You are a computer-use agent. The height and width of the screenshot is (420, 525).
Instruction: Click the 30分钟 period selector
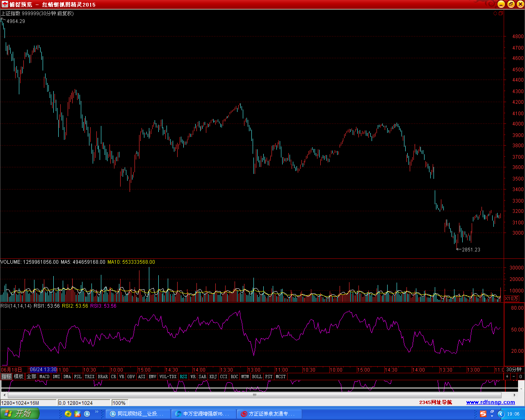click(514, 370)
